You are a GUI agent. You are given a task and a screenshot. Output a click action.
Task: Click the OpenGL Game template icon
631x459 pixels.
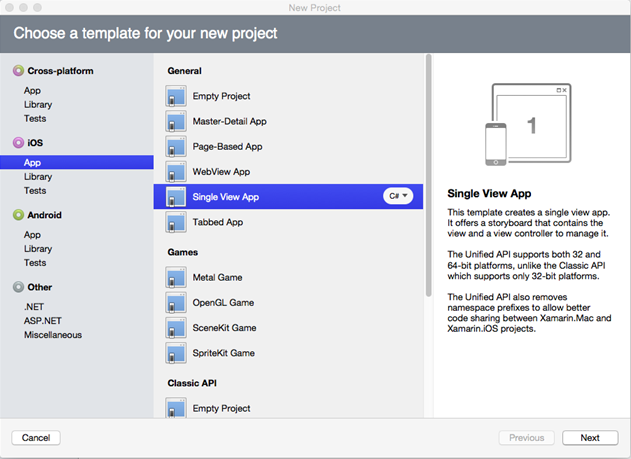pyautogui.click(x=176, y=302)
